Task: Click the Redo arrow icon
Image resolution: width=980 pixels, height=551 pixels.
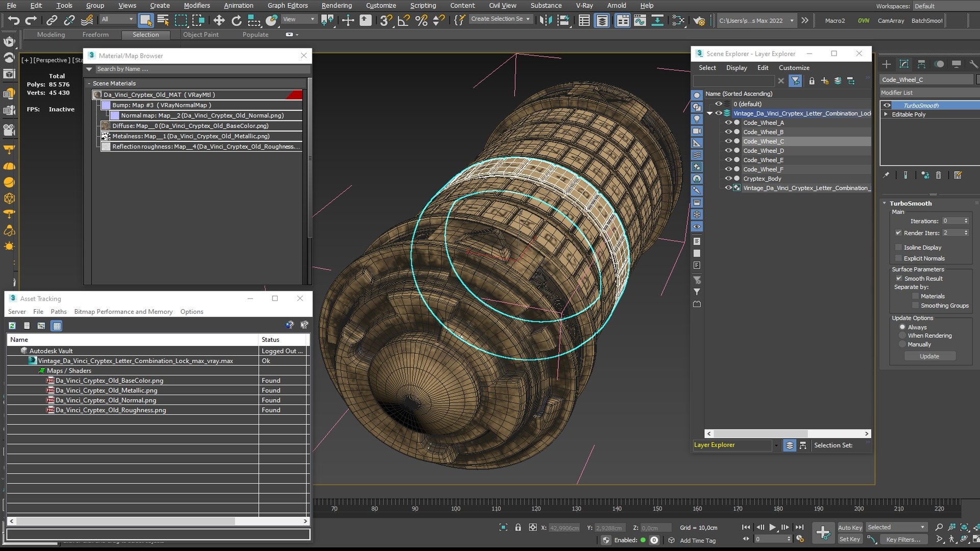Action: click(x=31, y=20)
